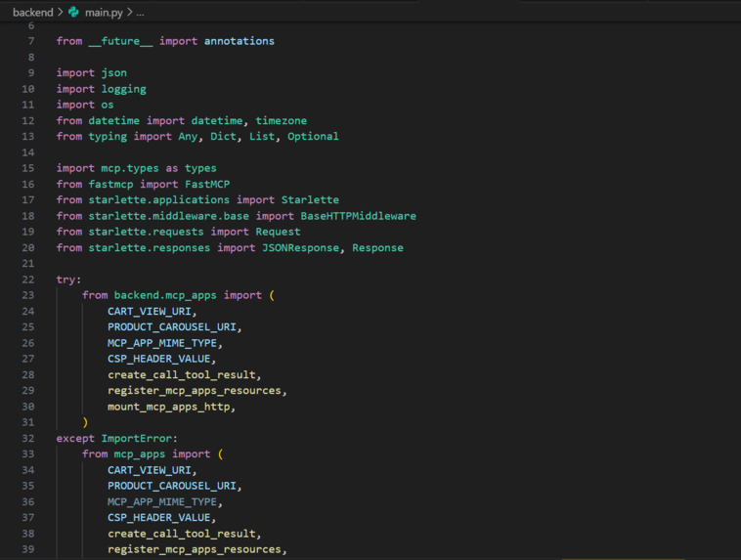Click dimmed MCP_APP_MIME_TYPE on line 36
Image resolution: width=741 pixels, height=560 pixels.
click(162, 502)
